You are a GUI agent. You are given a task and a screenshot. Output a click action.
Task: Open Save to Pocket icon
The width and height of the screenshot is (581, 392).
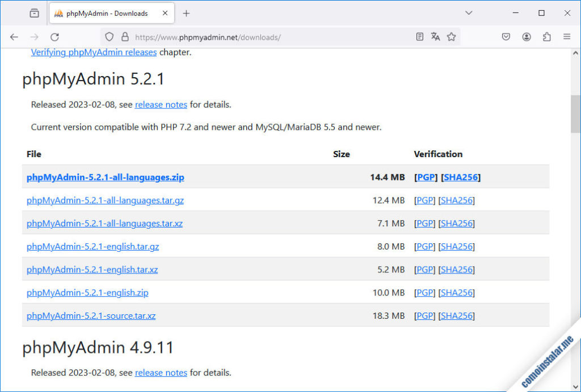tap(506, 37)
